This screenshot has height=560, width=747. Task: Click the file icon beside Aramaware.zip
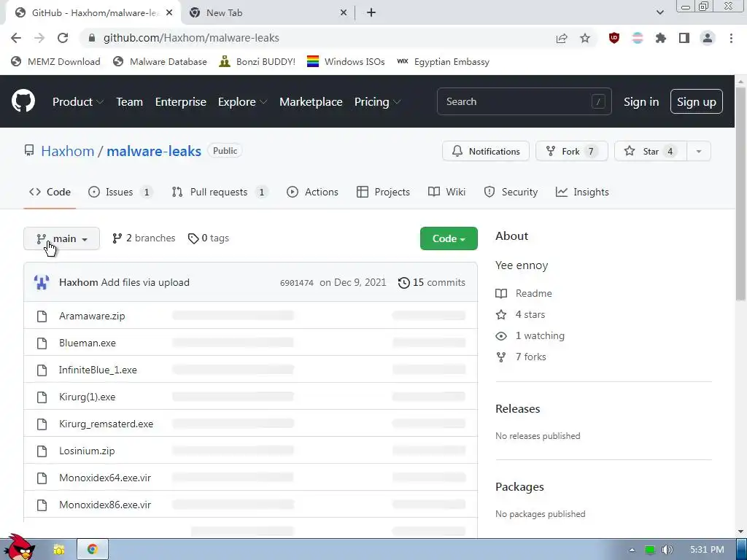tap(42, 316)
